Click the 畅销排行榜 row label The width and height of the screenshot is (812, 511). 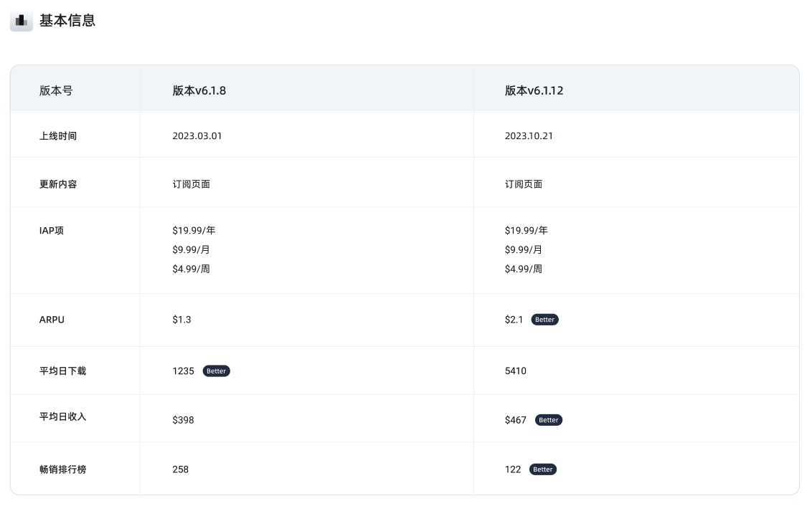pyautogui.click(x=63, y=469)
